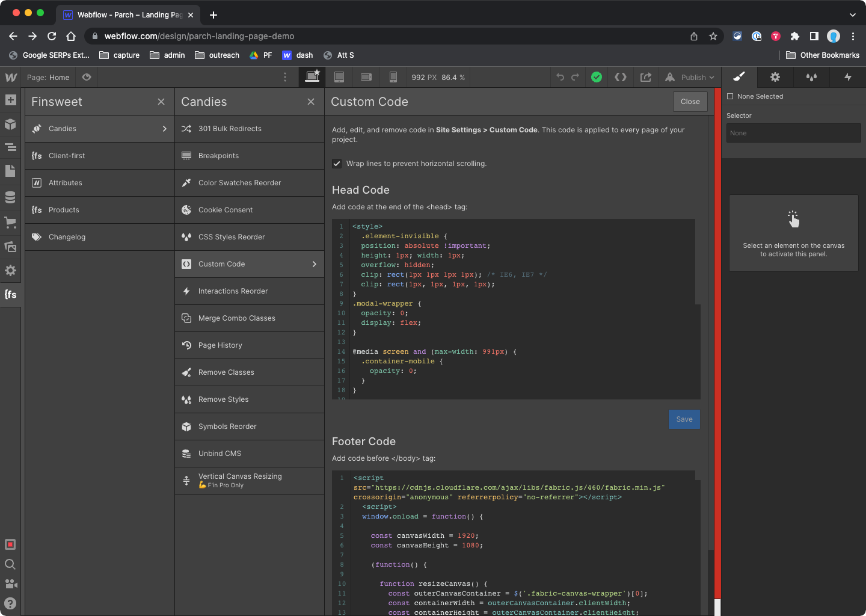Open the Assets image panel
866x616 pixels.
pos(10,247)
